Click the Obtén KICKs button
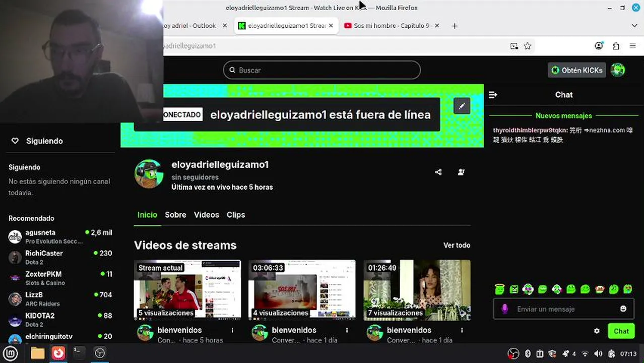Image resolution: width=644 pixels, height=363 pixels. 576,70
